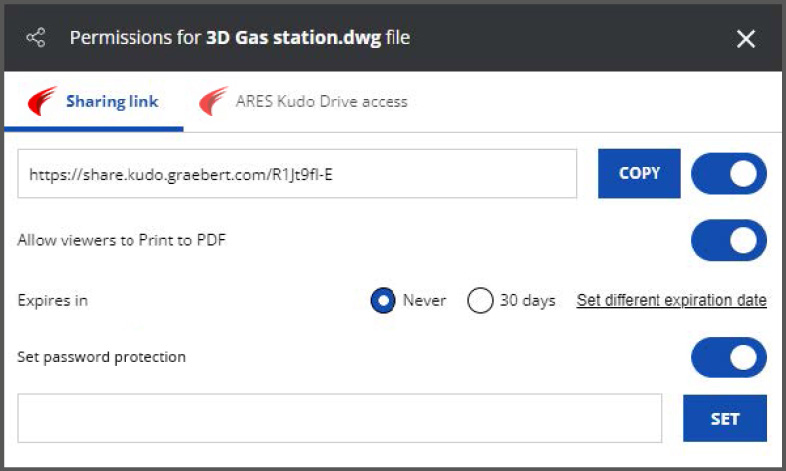786x471 pixels.
Task: Copy the sharing link
Action: pos(639,173)
